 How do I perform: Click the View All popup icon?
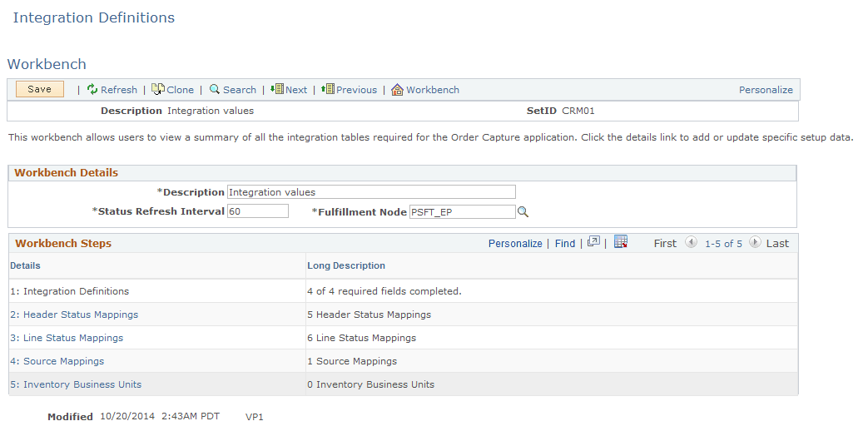click(x=593, y=242)
